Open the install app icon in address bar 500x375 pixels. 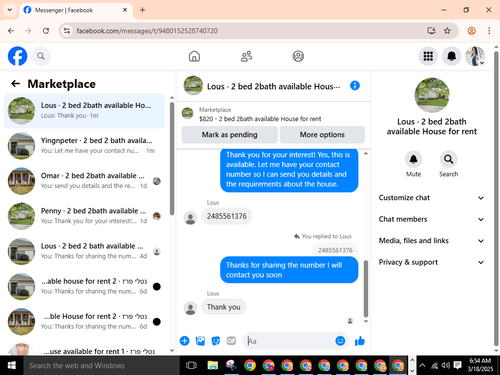(x=431, y=31)
